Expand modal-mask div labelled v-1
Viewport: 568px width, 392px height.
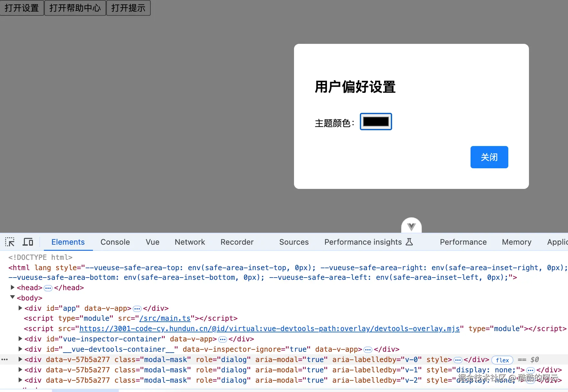coord(20,369)
